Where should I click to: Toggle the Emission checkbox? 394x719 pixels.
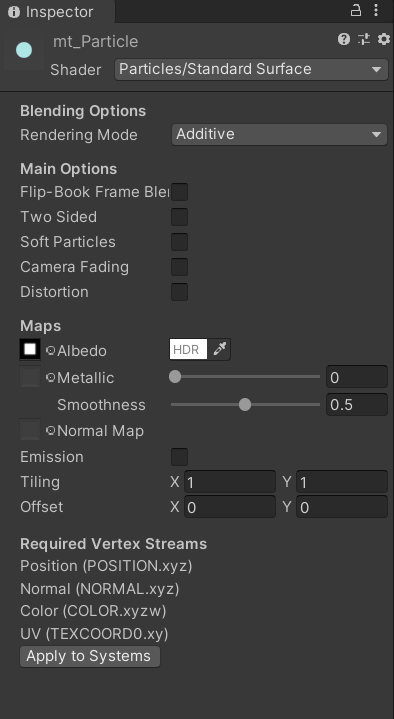pyautogui.click(x=179, y=457)
